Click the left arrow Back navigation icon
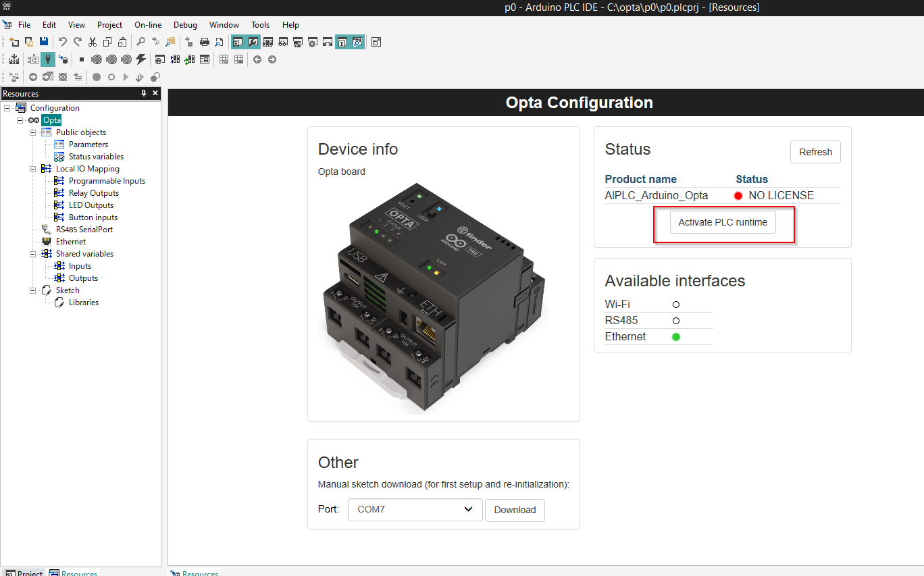The image size is (924, 576). pos(257,59)
